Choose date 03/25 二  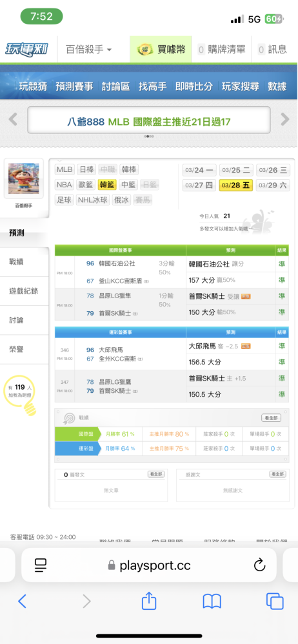point(236,170)
